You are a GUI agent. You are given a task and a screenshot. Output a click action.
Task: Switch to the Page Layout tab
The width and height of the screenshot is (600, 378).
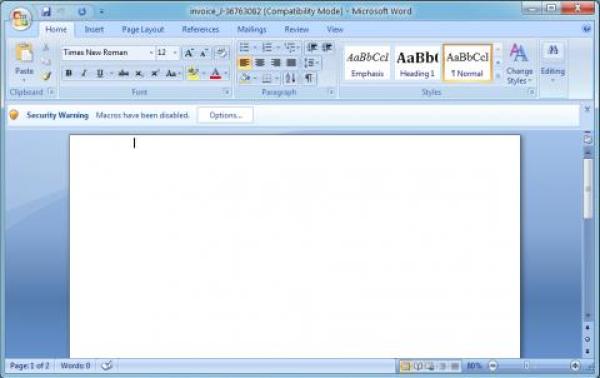click(143, 29)
